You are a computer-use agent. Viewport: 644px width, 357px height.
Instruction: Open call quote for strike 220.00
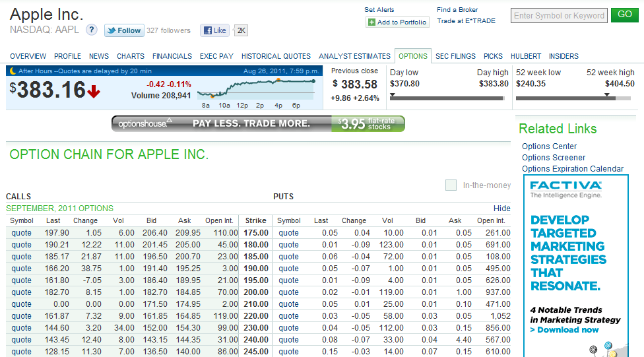pyautogui.click(x=21, y=316)
